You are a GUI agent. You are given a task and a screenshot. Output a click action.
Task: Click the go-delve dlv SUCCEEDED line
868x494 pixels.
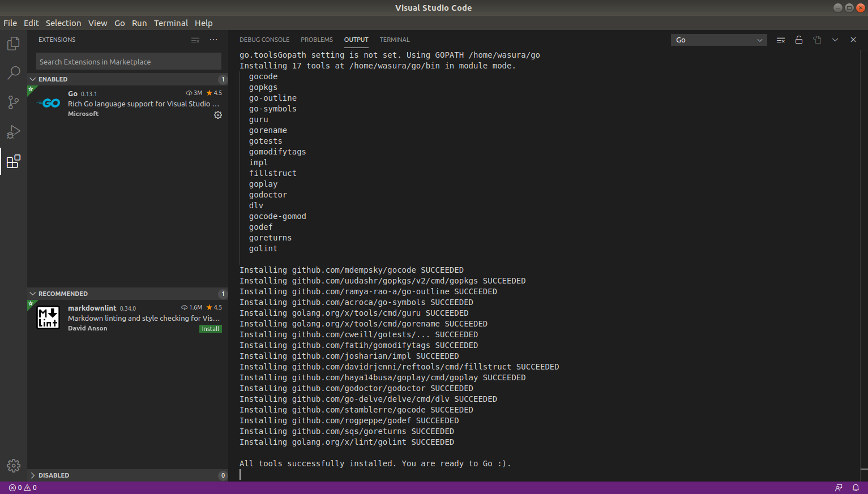[x=368, y=399]
